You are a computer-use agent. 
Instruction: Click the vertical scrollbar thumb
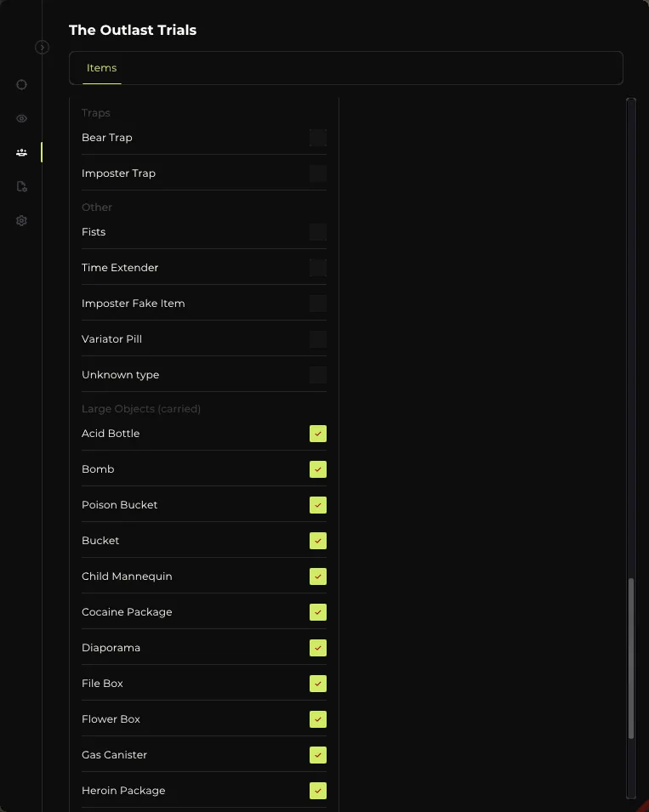pyautogui.click(x=631, y=658)
